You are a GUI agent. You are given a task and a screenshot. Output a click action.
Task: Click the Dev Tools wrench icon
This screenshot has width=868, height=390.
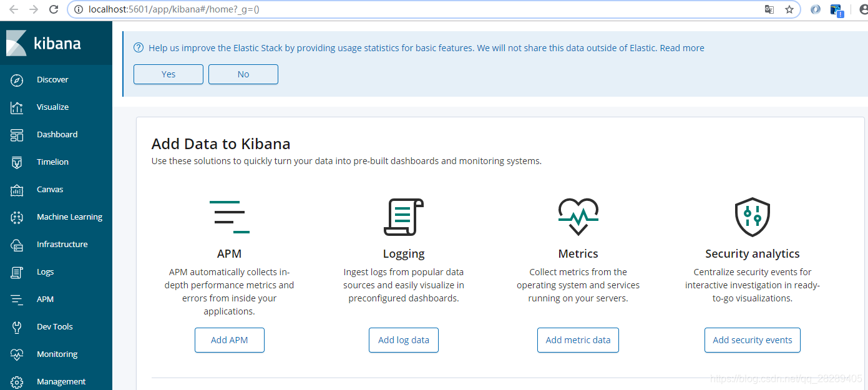pos(17,327)
